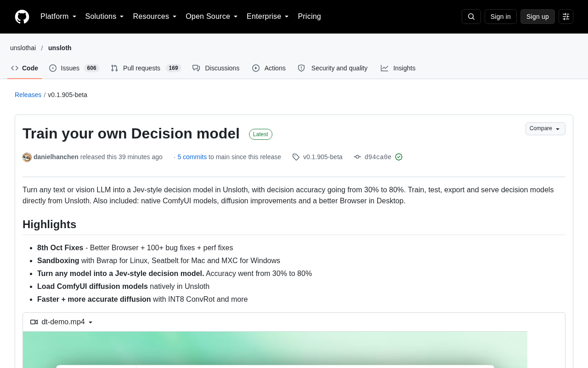Click the Sign in button
Viewport: 588px width, 368px height.
pyautogui.click(x=501, y=17)
